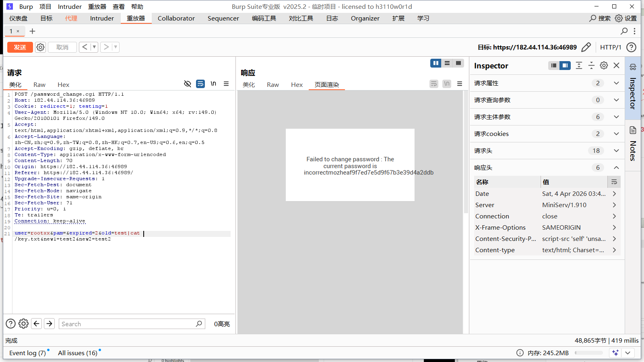Image resolution: width=644 pixels, height=362 pixels.
Task: Switch response view to 美化 tab
Action: pyautogui.click(x=249, y=84)
